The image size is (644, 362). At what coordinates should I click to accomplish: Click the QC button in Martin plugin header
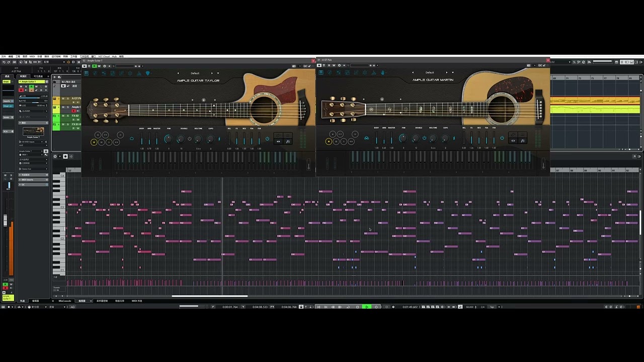click(x=540, y=65)
